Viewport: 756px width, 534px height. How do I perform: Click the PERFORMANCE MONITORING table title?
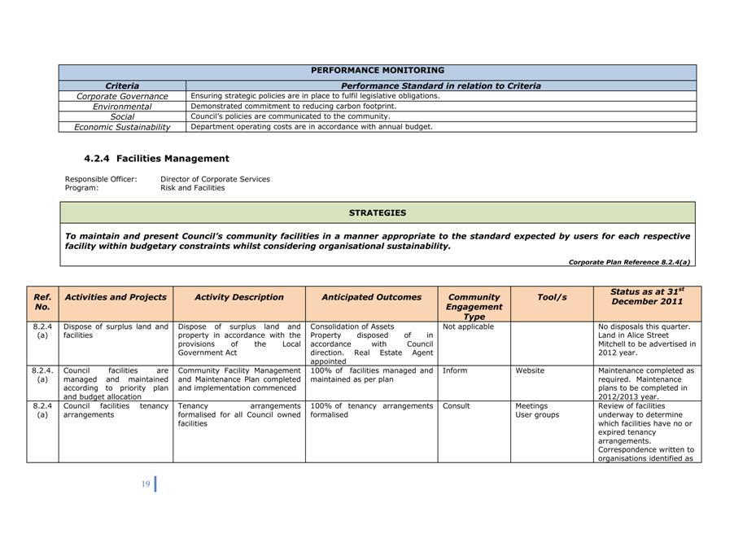(377, 71)
